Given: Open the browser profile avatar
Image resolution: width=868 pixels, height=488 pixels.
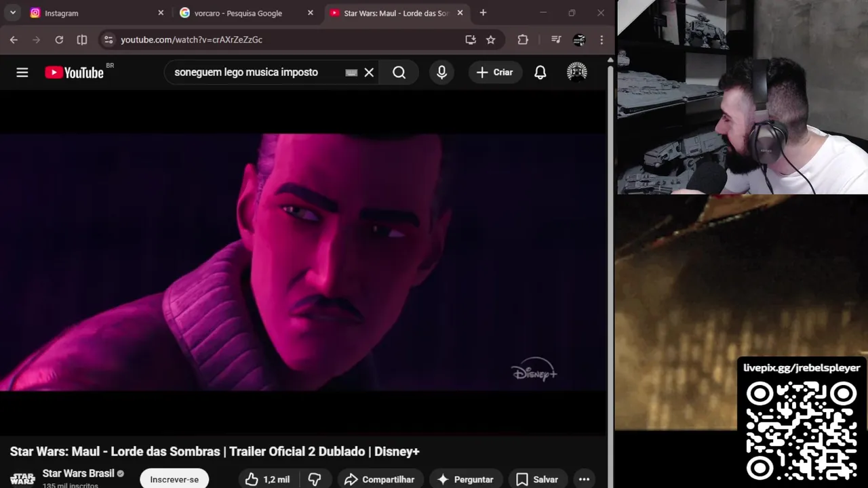Looking at the screenshot, I should click(x=579, y=40).
